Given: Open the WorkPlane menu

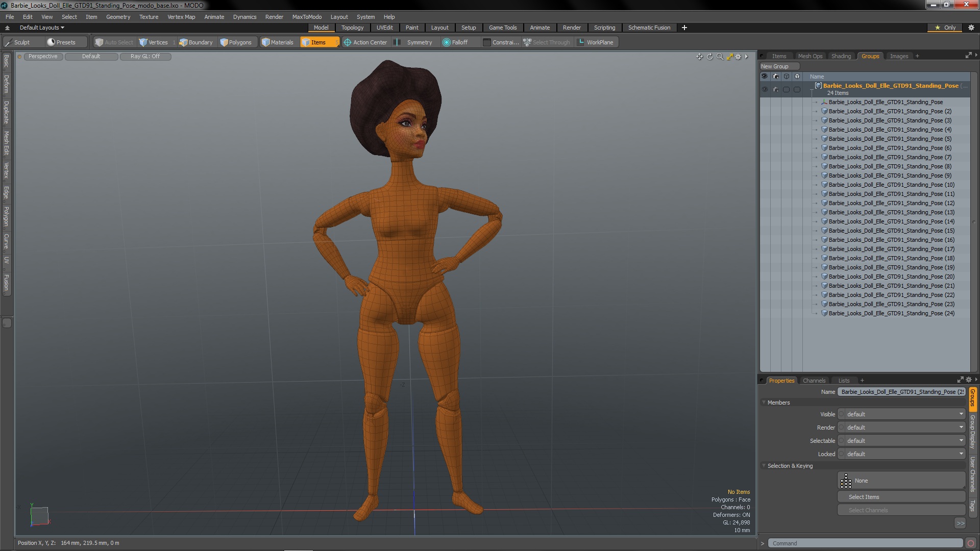Looking at the screenshot, I should [596, 42].
